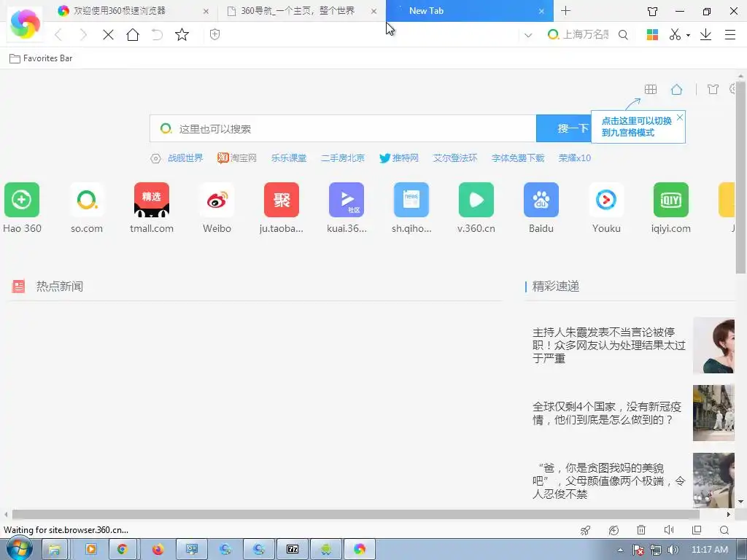Go forward with the forward arrow
The image size is (747, 560).
83,35
